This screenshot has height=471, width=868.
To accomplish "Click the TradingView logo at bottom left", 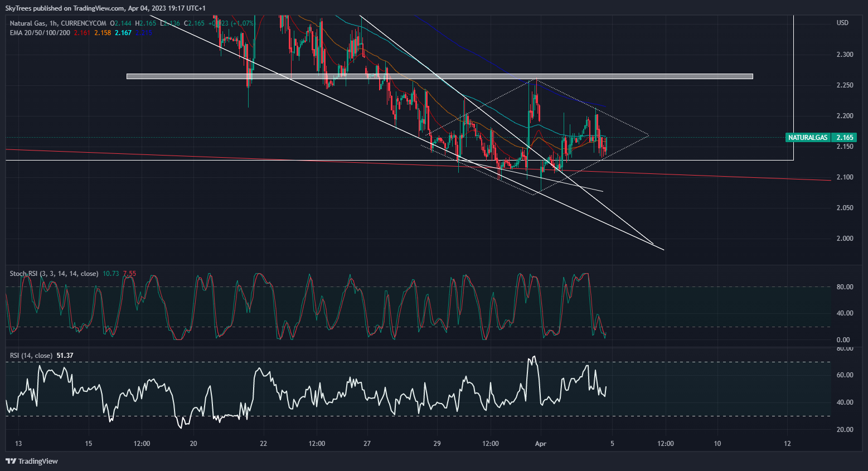I will [32, 461].
